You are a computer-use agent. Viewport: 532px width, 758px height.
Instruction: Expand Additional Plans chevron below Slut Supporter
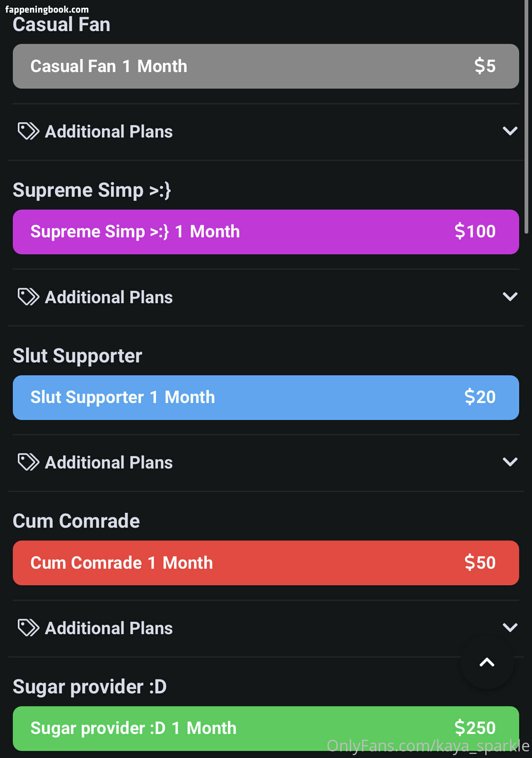coord(510,462)
